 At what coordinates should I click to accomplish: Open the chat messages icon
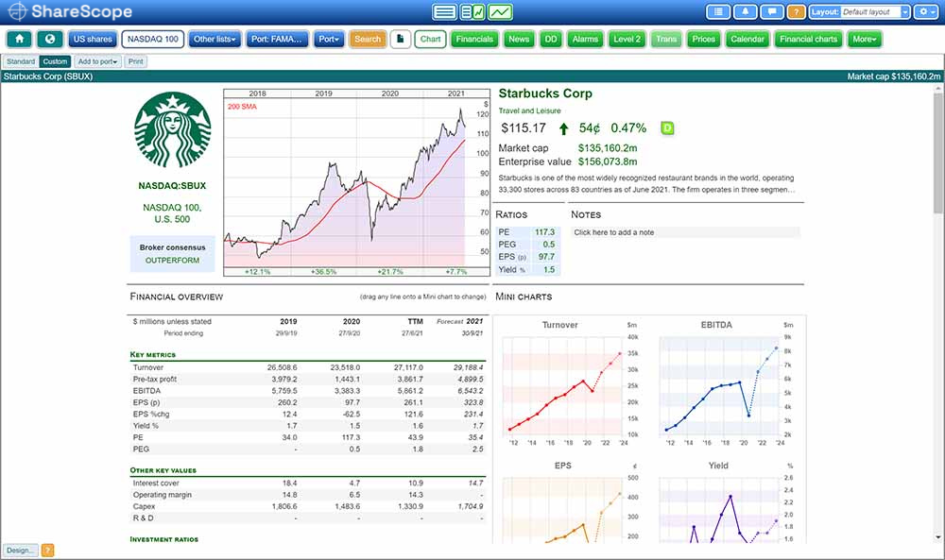772,12
